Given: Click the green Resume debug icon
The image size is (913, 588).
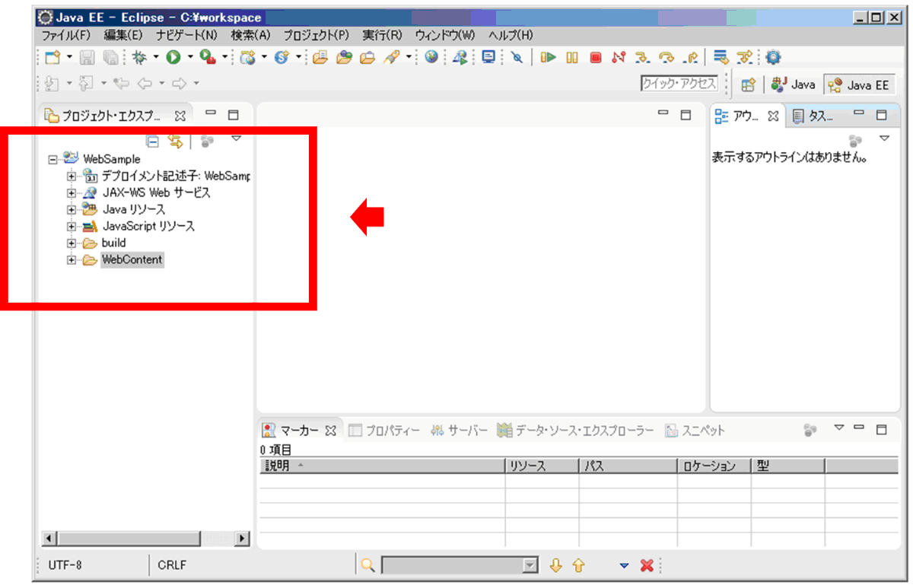Looking at the screenshot, I should pos(549,57).
